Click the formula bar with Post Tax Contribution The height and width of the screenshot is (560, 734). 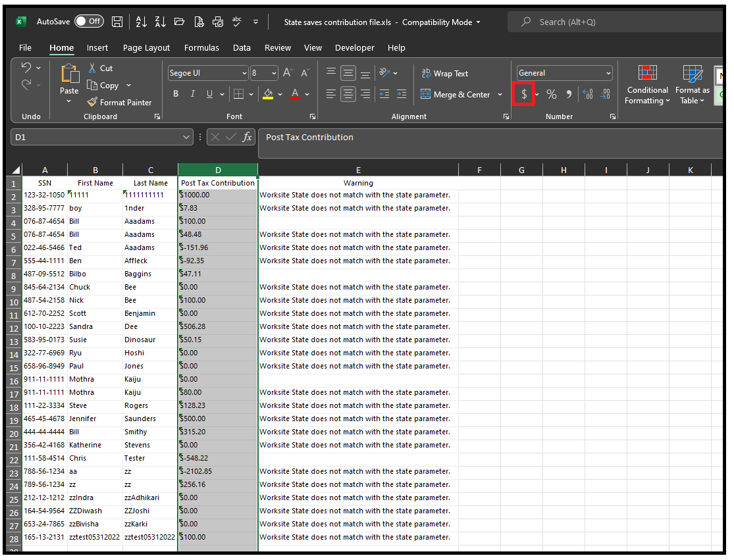(x=490, y=143)
